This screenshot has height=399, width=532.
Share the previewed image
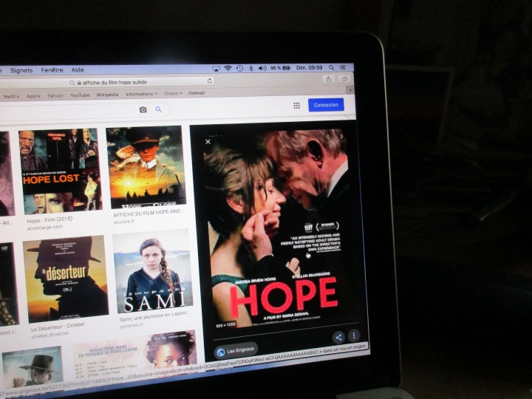[338, 337]
